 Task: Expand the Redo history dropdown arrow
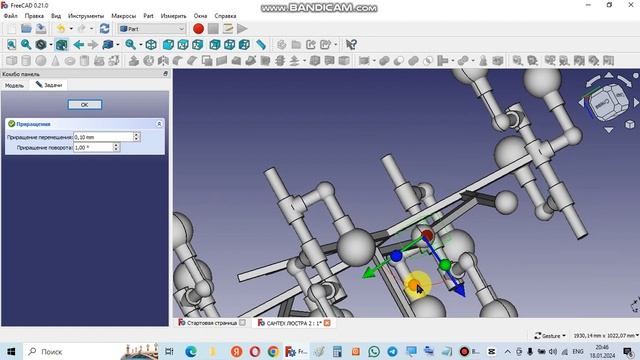coord(91,29)
